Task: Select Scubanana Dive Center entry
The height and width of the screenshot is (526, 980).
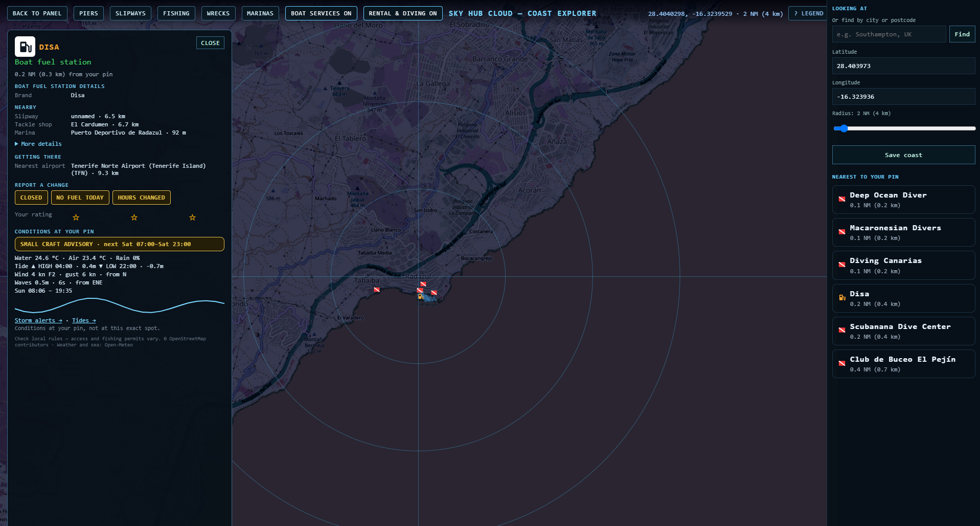Action: (903, 331)
